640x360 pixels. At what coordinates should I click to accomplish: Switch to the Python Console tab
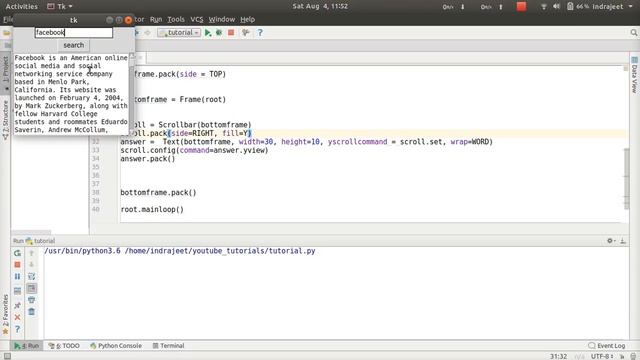pyautogui.click(x=116, y=346)
